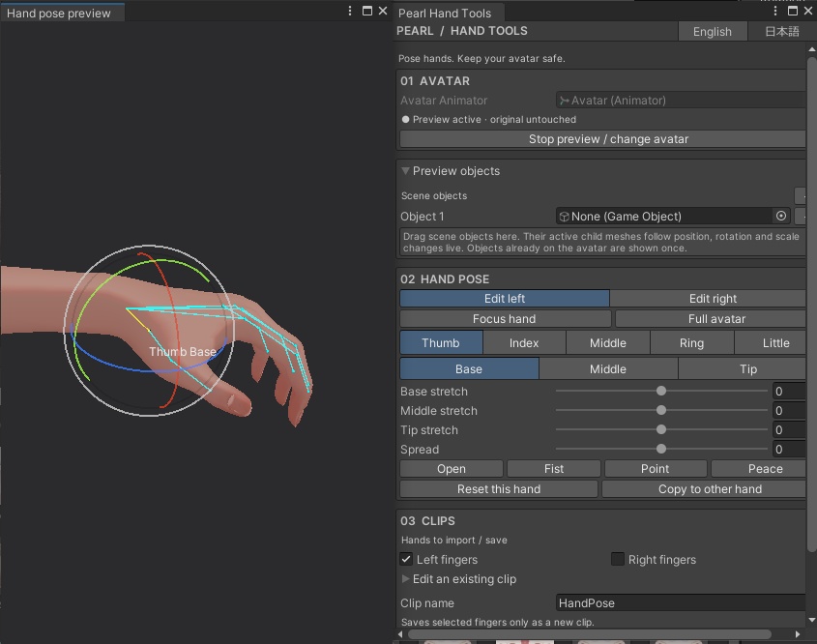817x644 pixels.
Task: Select the Base joint segment
Action: 469,368
